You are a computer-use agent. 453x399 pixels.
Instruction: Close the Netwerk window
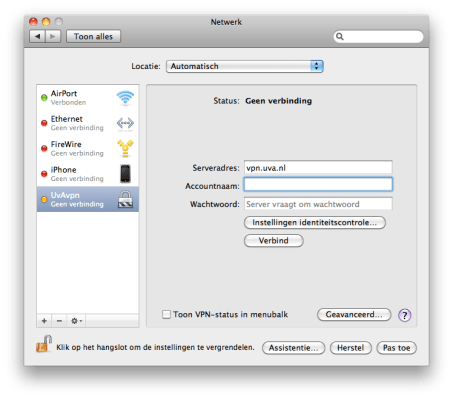pyautogui.click(x=33, y=22)
